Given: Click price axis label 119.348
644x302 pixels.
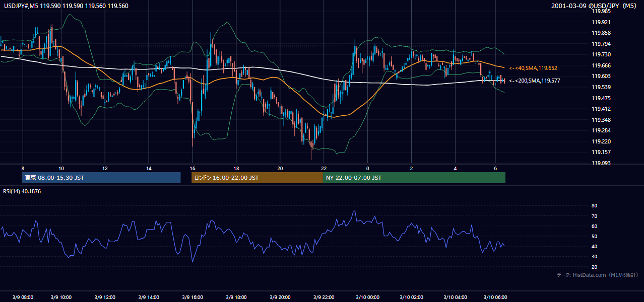Looking at the screenshot, I should pyautogui.click(x=601, y=120).
